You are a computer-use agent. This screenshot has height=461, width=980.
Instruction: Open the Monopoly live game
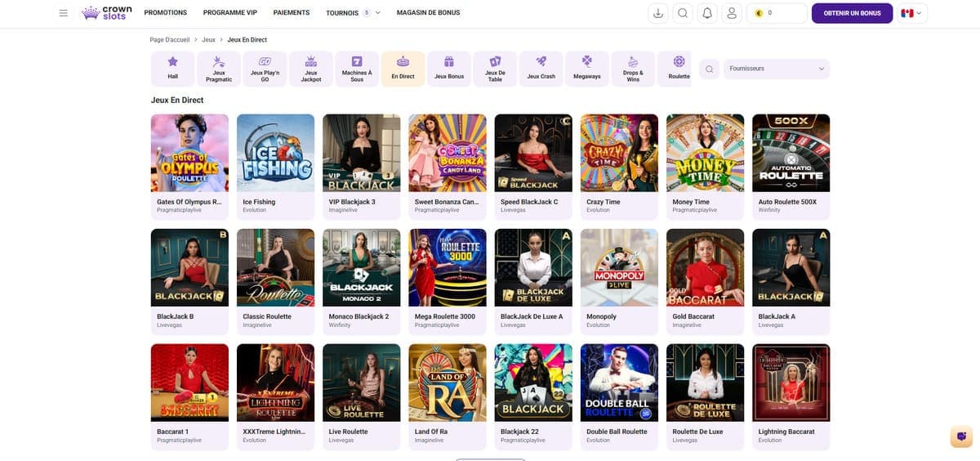coord(619,281)
